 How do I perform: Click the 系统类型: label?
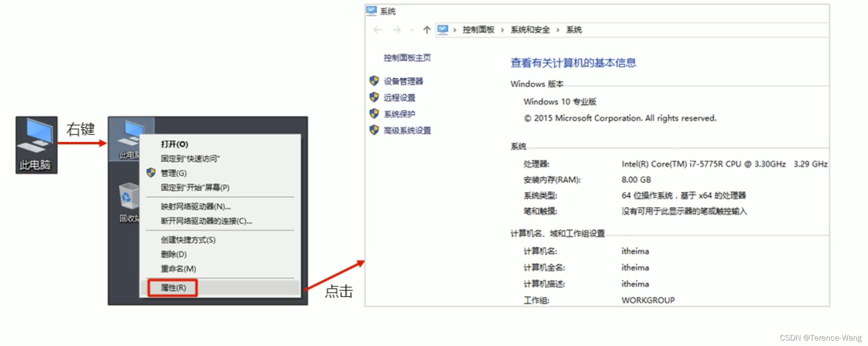pos(540,195)
